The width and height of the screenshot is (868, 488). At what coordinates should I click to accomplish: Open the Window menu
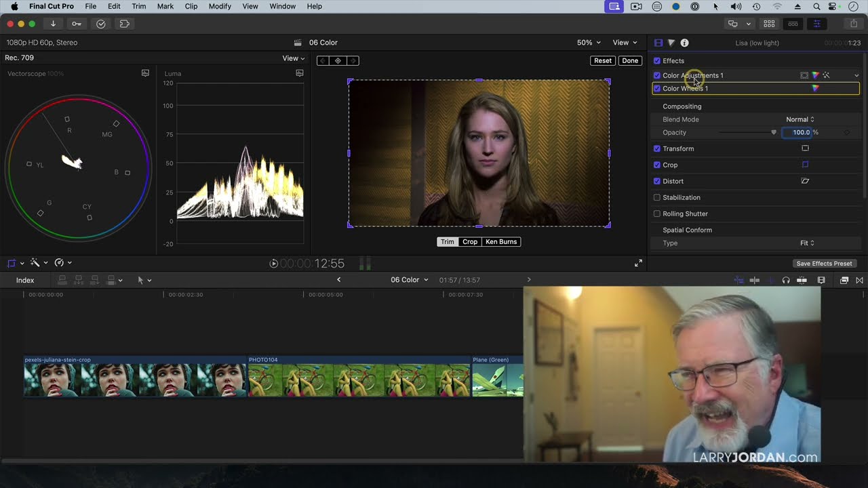282,6
